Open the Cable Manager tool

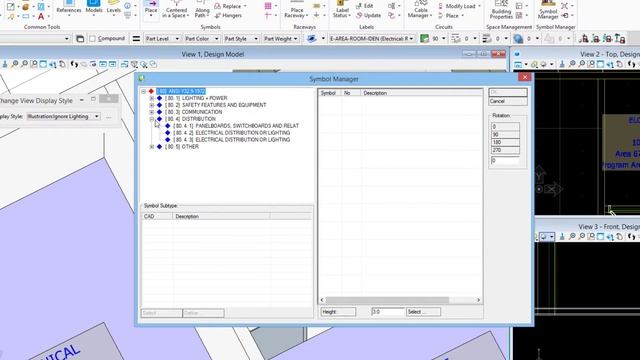click(x=420, y=10)
